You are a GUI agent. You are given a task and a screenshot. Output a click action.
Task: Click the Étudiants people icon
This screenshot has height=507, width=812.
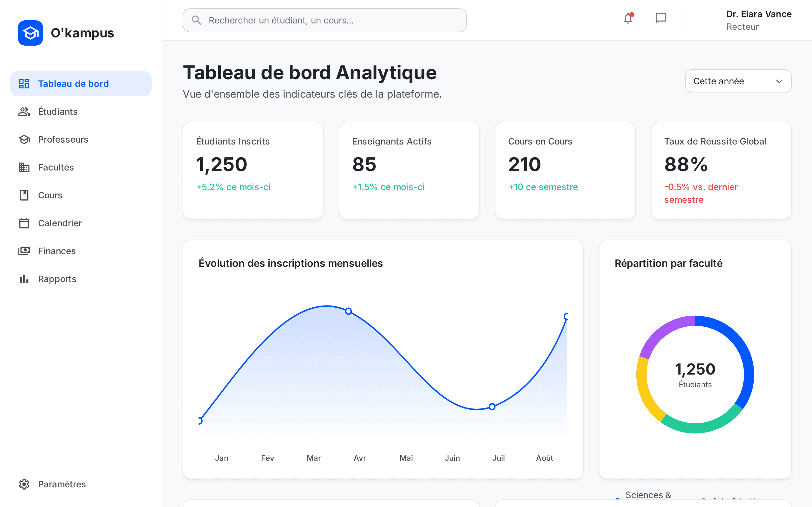tap(24, 111)
